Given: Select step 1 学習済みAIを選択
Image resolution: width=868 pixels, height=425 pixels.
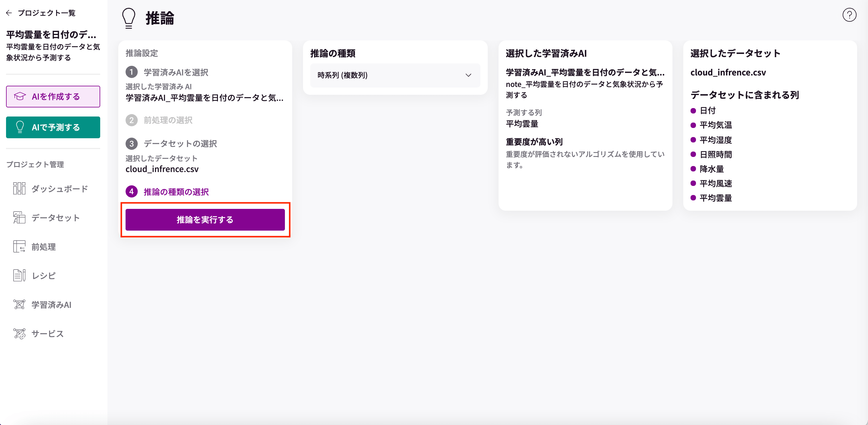Looking at the screenshot, I should (x=176, y=72).
